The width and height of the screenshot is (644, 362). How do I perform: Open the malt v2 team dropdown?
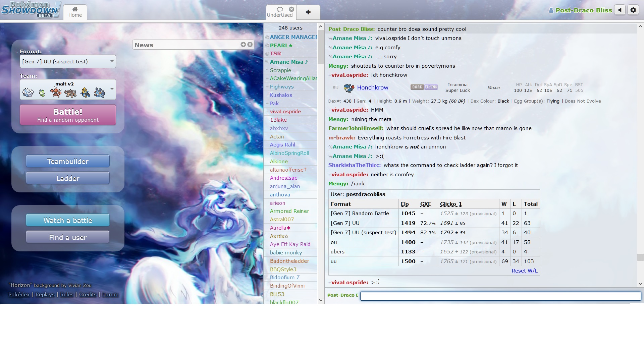[x=68, y=89]
